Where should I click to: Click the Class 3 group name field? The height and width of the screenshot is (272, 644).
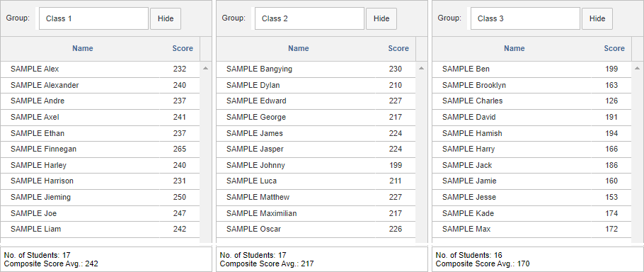(525, 18)
